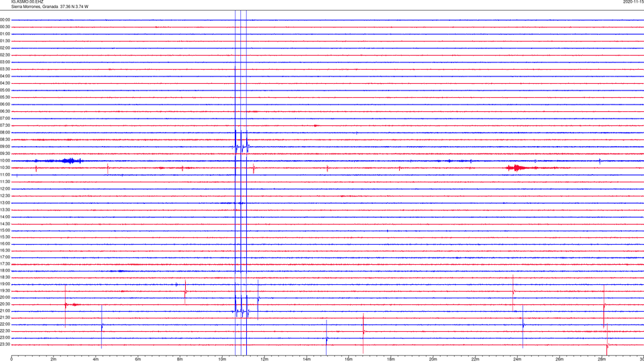This screenshot has width=644, height=362.
Task: Select the 10:00 time label
Action: click(5, 160)
